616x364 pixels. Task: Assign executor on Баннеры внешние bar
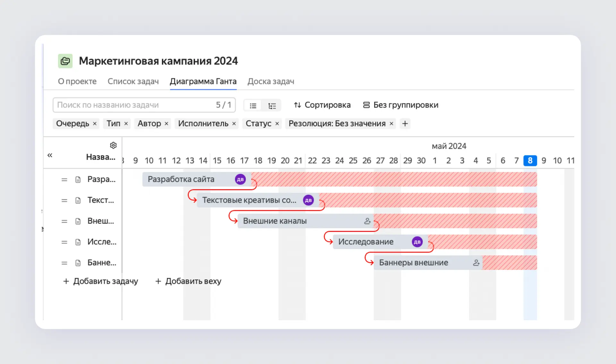pos(476,263)
